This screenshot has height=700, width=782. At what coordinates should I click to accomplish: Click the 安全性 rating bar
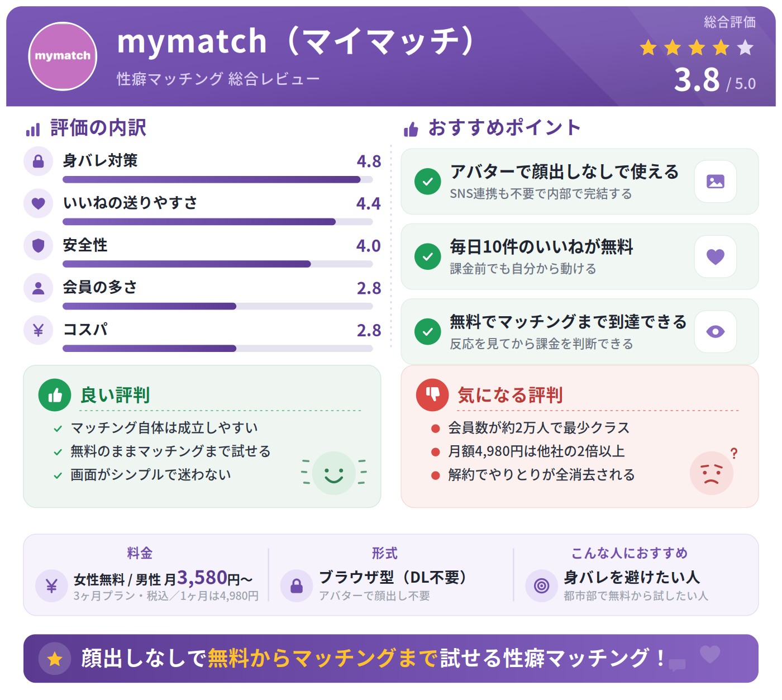point(218,264)
